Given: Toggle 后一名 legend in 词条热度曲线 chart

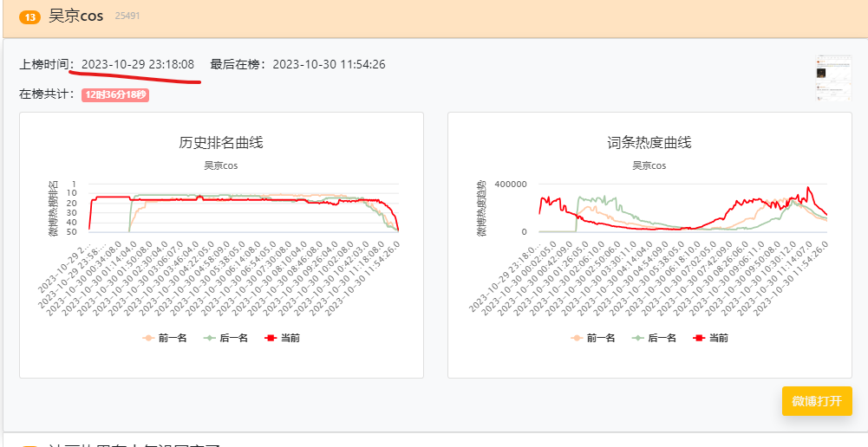Looking at the screenshot, I should 654,338.
